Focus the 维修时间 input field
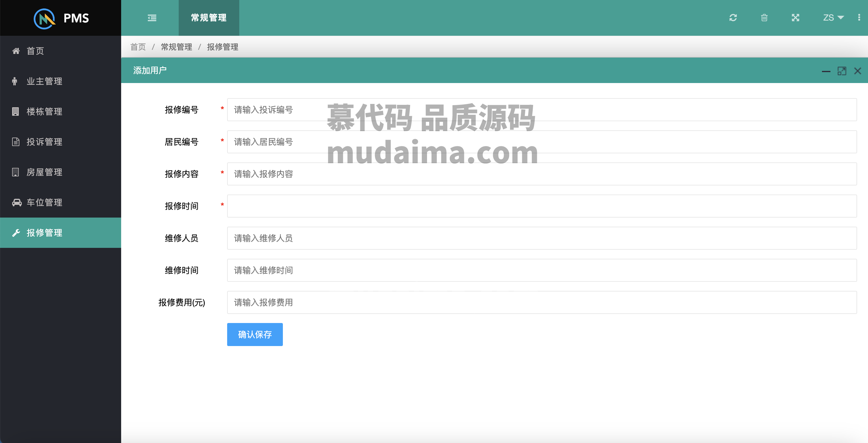Viewport: 868px width, 443px height. pos(542,270)
